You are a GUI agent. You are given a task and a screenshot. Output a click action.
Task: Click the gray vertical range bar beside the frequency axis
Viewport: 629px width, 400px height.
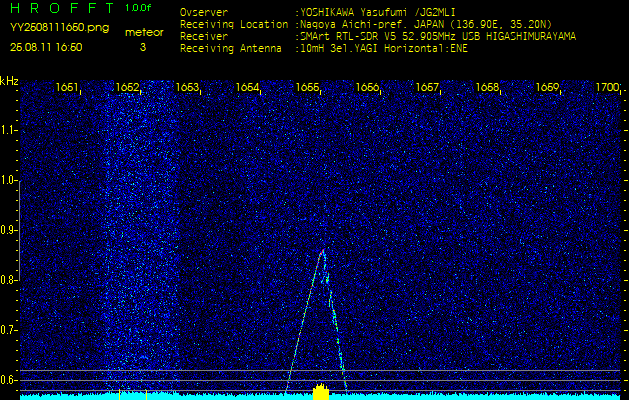point(20,230)
